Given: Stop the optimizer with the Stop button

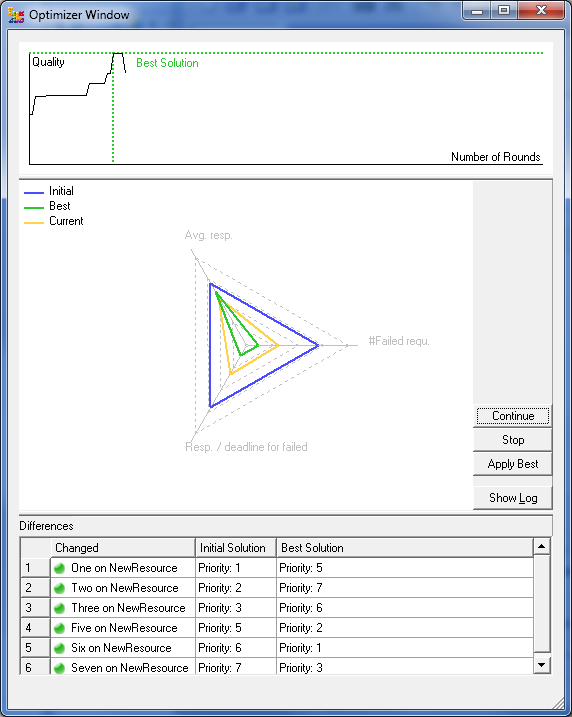Looking at the screenshot, I should pos(513,439).
